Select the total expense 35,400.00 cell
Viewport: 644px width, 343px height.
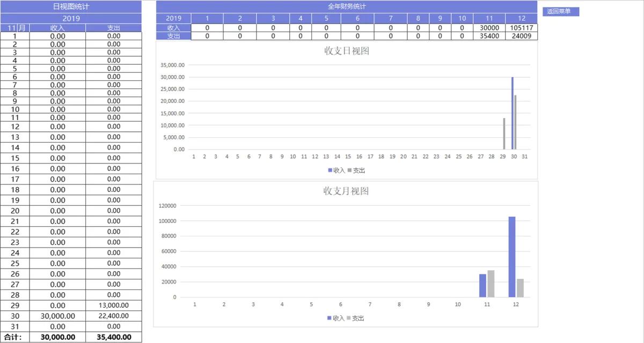pos(114,337)
